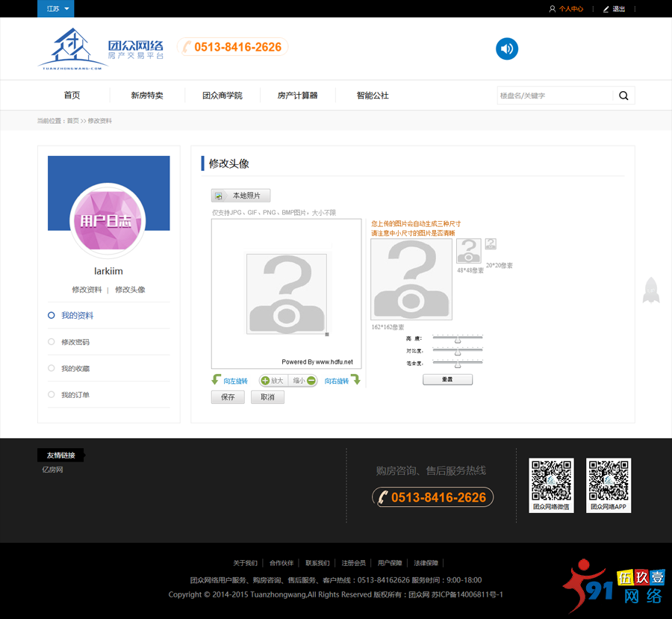Click the 亿房网 footer link
The image size is (672, 619).
coord(52,470)
